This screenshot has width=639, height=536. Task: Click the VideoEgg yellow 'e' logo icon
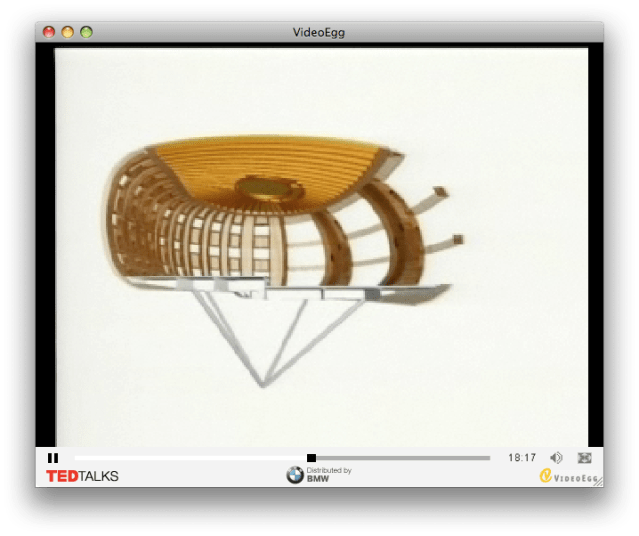point(546,476)
